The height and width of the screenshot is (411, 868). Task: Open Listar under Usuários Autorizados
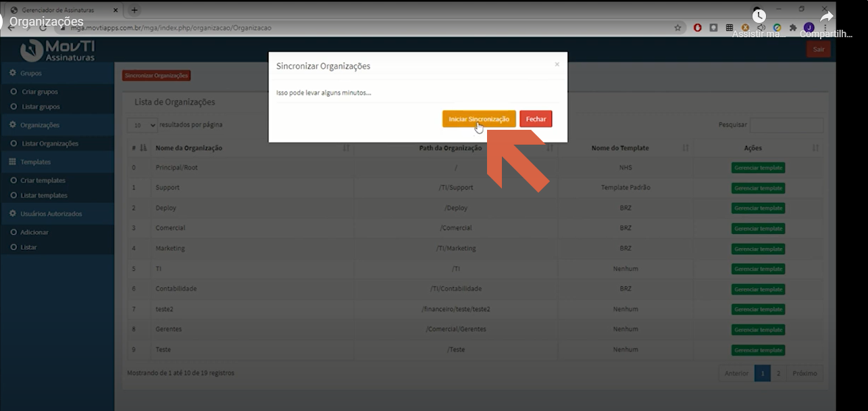click(28, 247)
